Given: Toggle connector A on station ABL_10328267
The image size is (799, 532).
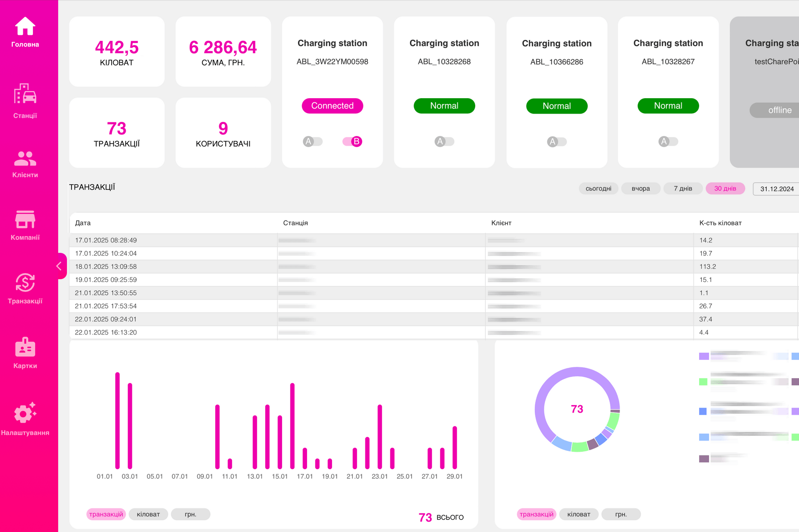Looking at the screenshot, I should 668,141.
